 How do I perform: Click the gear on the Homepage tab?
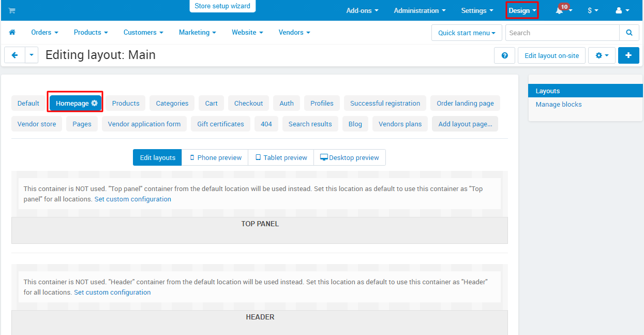click(95, 103)
